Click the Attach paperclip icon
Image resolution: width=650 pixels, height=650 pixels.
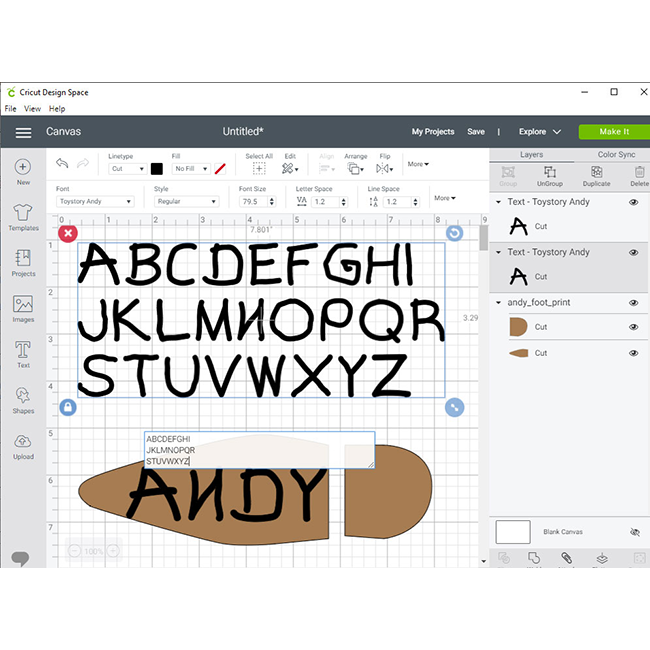[567, 558]
